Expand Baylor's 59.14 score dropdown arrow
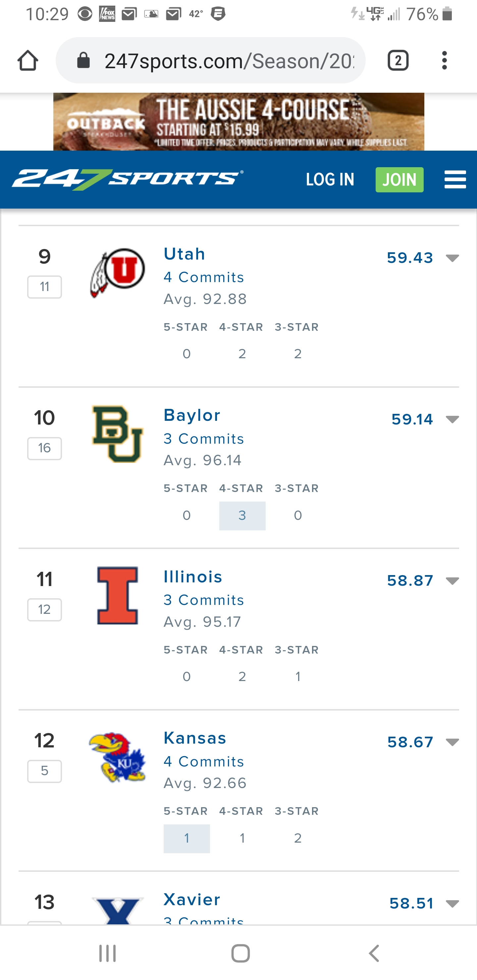The image size is (477, 980). click(x=452, y=419)
